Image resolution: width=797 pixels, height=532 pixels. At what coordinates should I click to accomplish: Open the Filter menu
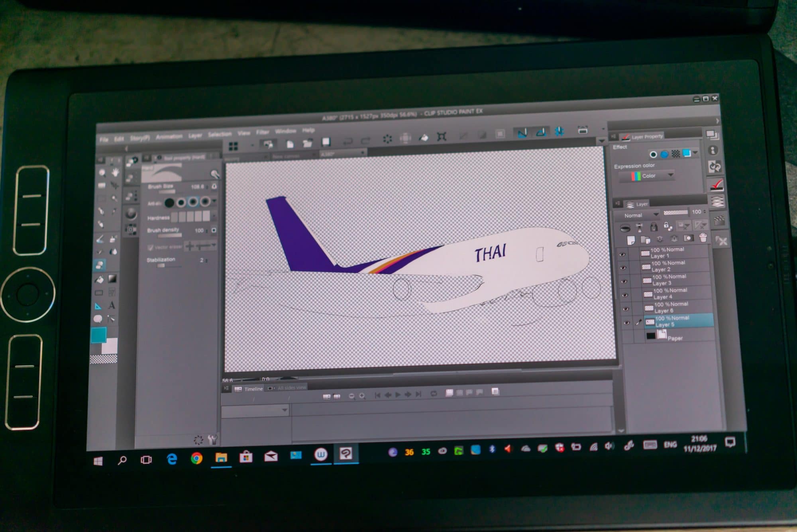263,132
